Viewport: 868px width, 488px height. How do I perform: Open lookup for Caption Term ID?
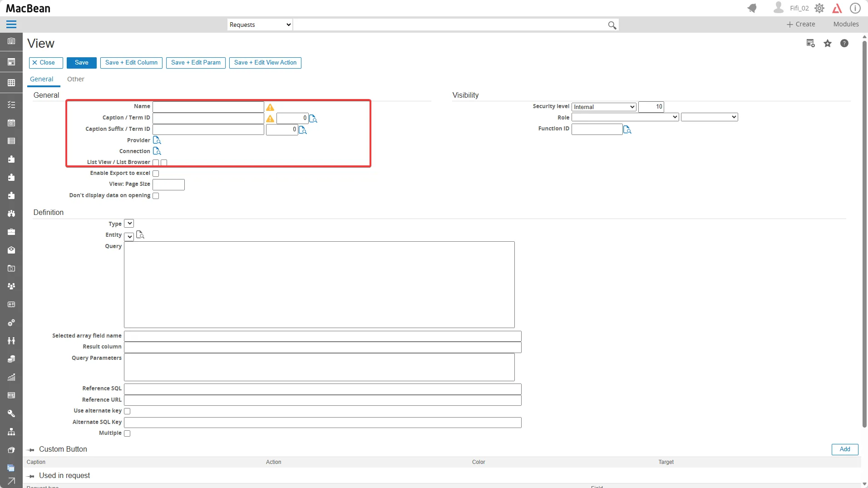click(313, 119)
